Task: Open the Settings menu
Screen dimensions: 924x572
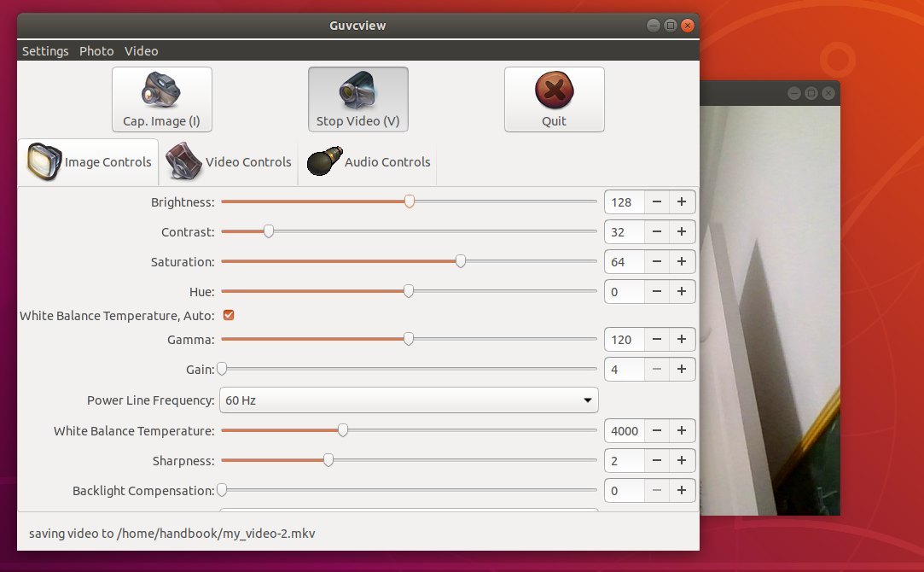Action: tap(45, 50)
